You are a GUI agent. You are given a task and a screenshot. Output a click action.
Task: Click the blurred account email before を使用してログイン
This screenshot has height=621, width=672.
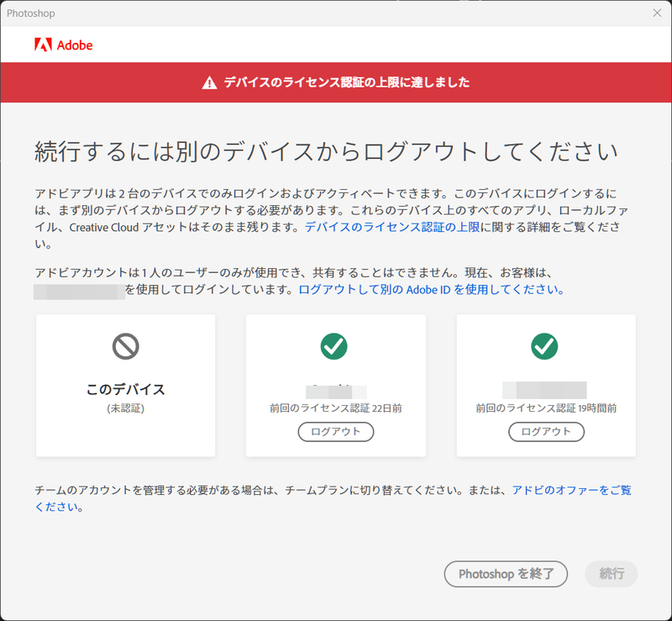[79, 292]
